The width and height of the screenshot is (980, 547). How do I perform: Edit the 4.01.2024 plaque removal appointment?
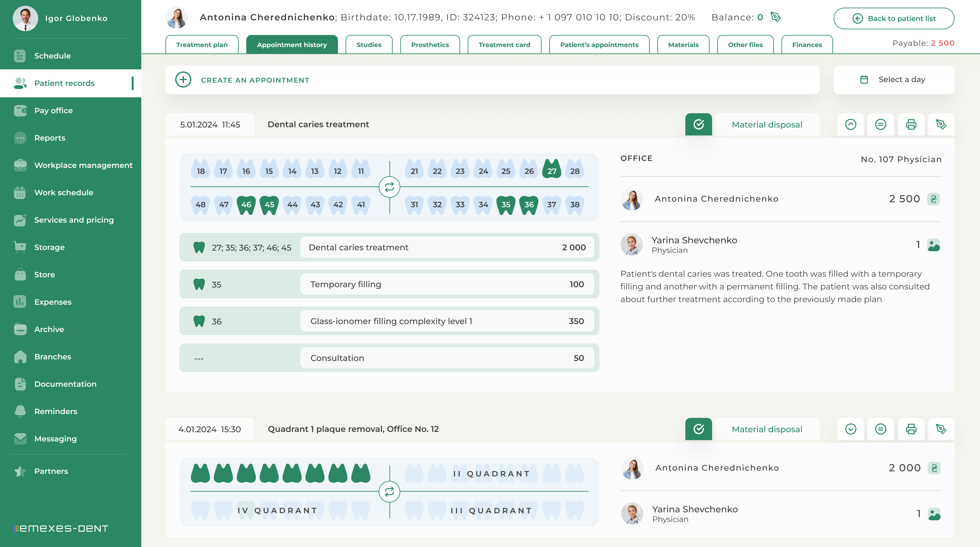pyautogui.click(x=941, y=429)
